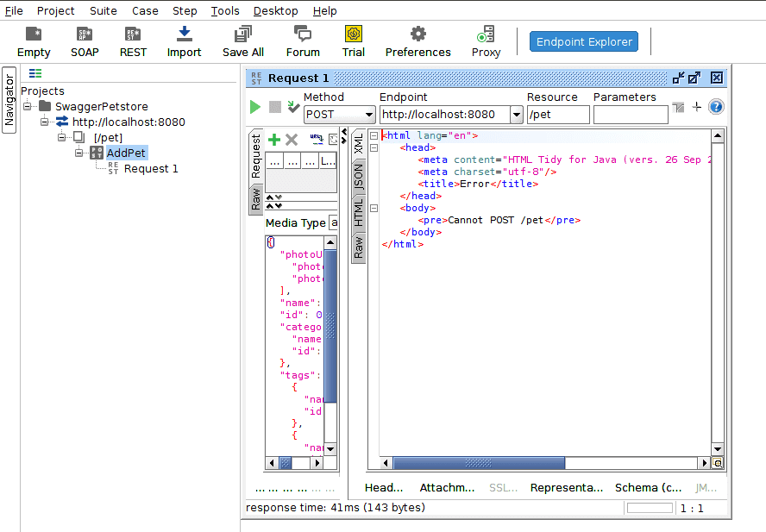The width and height of the screenshot is (766, 532).
Task: Open help via the blue question mark
Action: coord(714,106)
